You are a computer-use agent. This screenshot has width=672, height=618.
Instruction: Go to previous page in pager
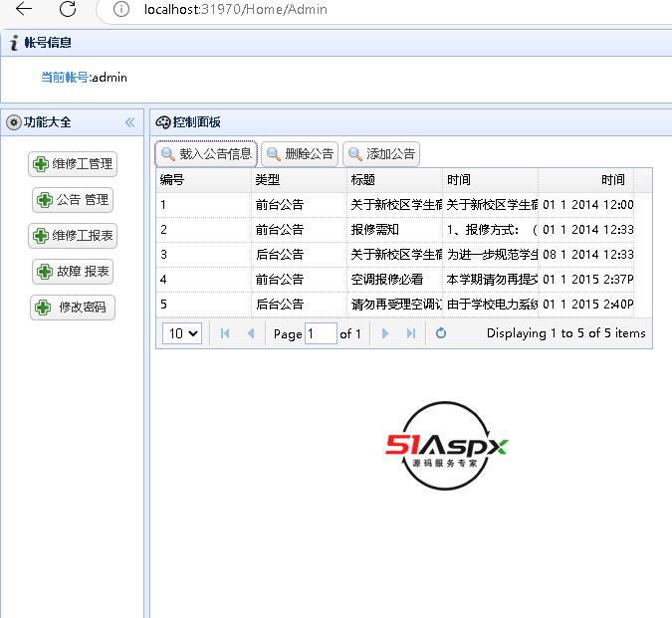[x=251, y=333]
